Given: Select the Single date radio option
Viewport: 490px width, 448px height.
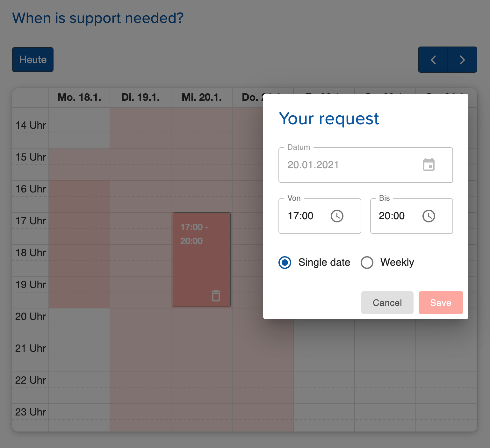Looking at the screenshot, I should [285, 263].
